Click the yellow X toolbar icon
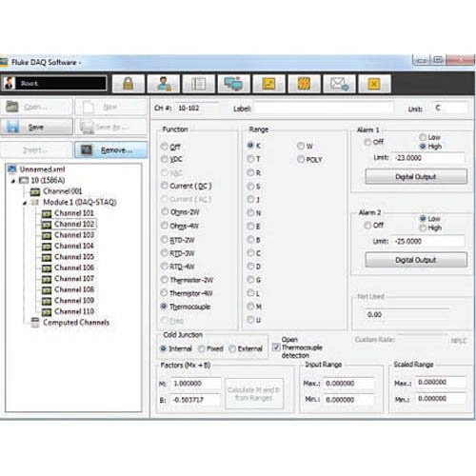Viewport: 476px width, 476px height. click(x=374, y=84)
